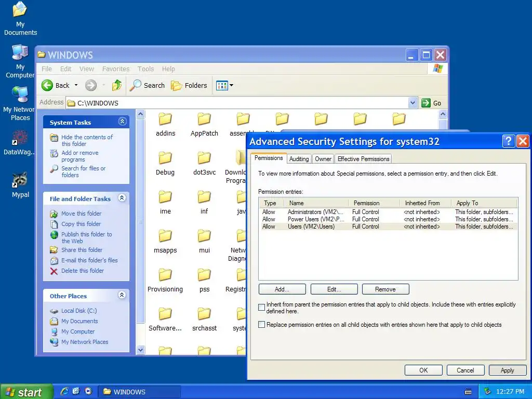
Task: Open My Documents desktop icon
Action: tap(20, 18)
